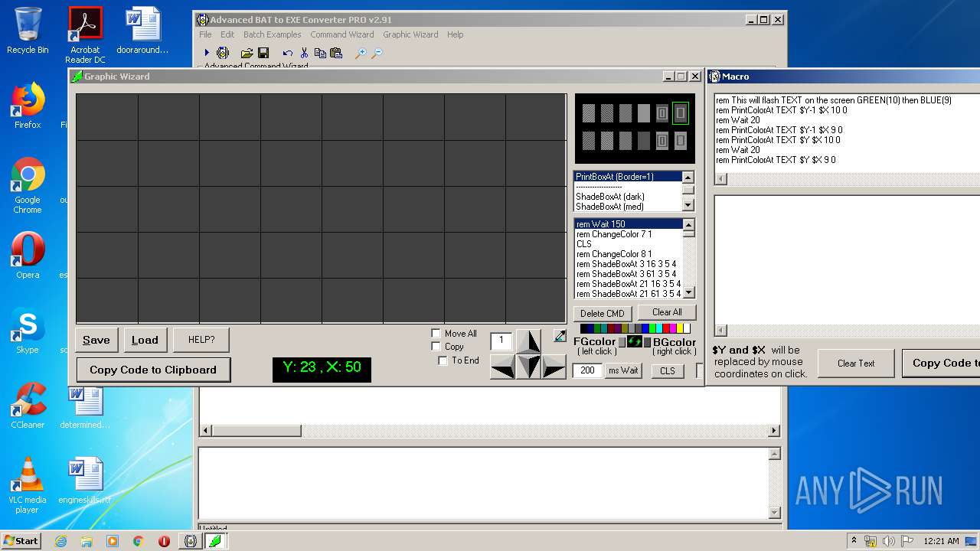980x551 pixels.
Task: Select 'rem ShadeBoxAt 3 16 3 5 4' command
Action: (x=628, y=264)
